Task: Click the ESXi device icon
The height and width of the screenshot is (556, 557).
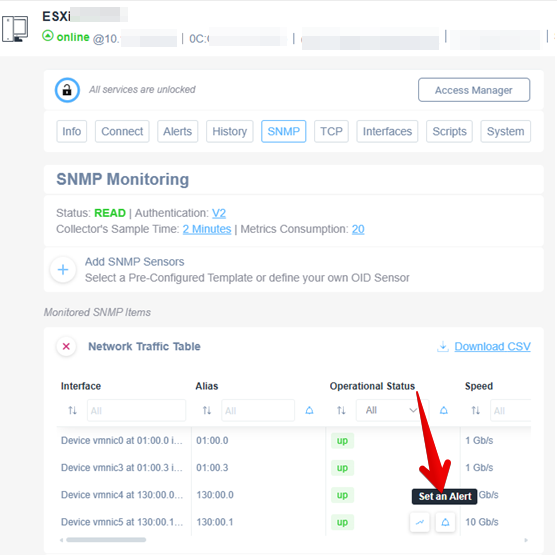Action: pyautogui.click(x=15, y=29)
